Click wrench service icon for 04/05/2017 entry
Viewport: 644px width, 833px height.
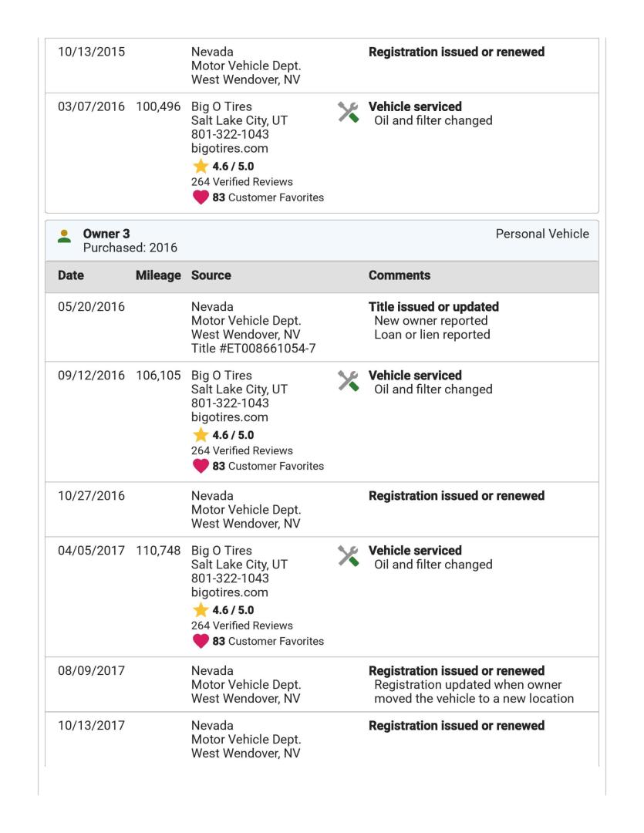349,556
